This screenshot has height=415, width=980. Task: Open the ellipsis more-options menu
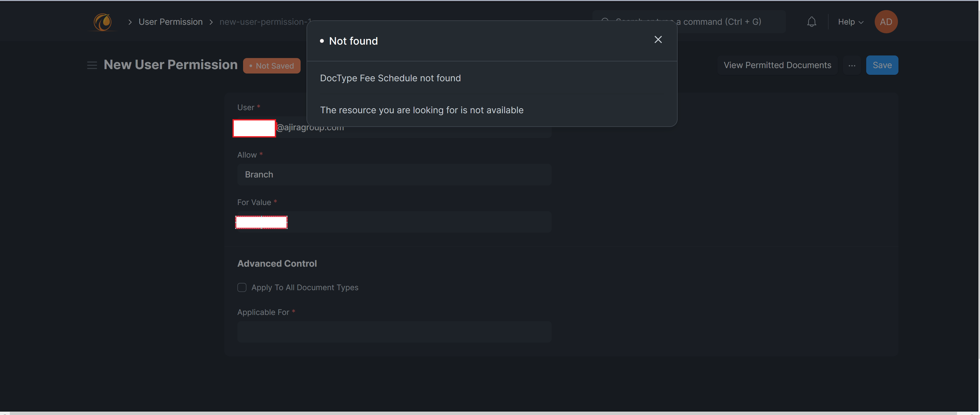tap(852, 65)
